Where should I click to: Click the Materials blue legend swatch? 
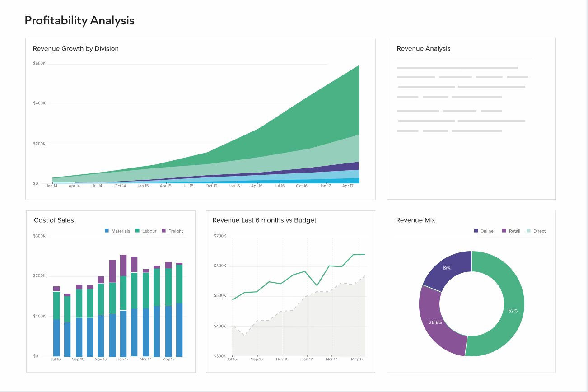tap(107, 231)
